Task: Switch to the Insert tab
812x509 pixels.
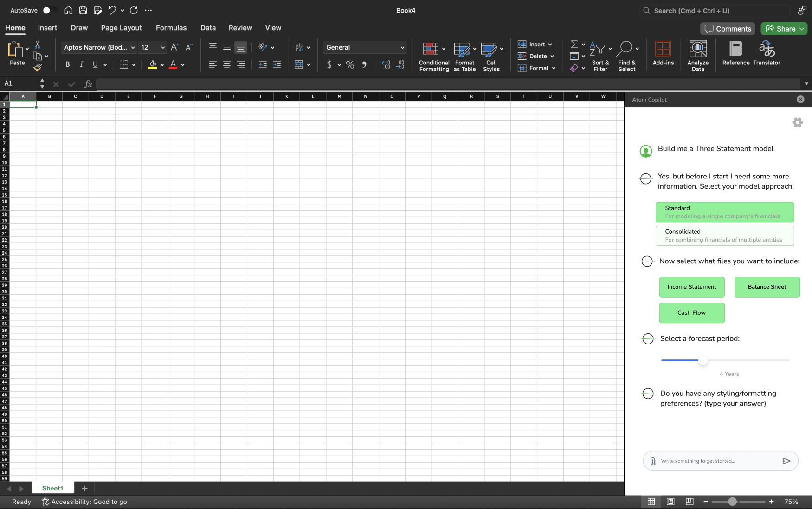Action: [47, 28]
